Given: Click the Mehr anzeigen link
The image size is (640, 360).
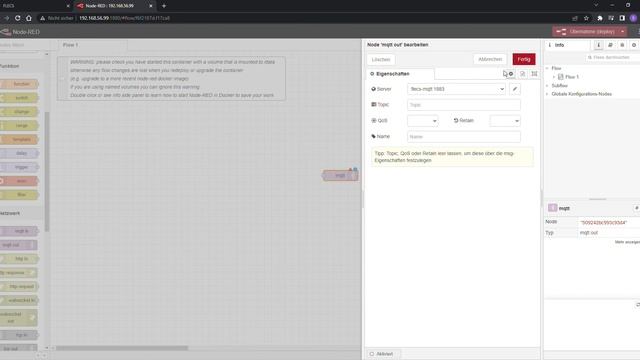Looking at the screenshot, I should pyautogui.click(x=627, y=242).
